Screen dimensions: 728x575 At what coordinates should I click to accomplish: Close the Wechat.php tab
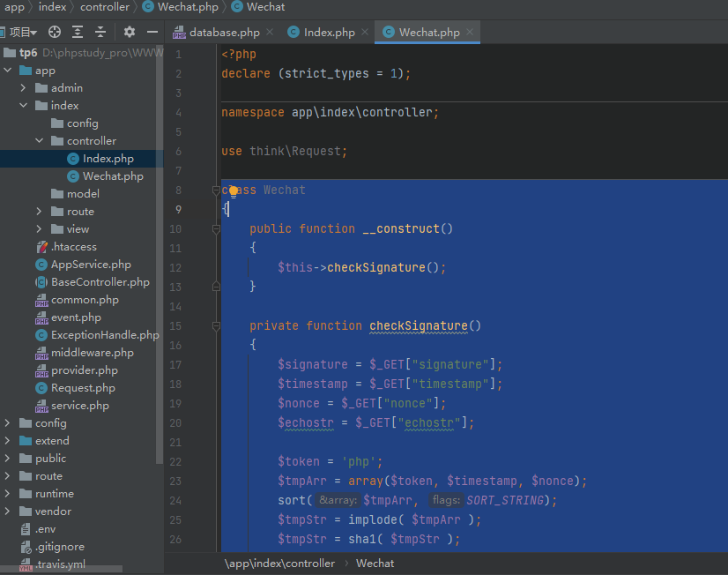(x=470, y=32)
